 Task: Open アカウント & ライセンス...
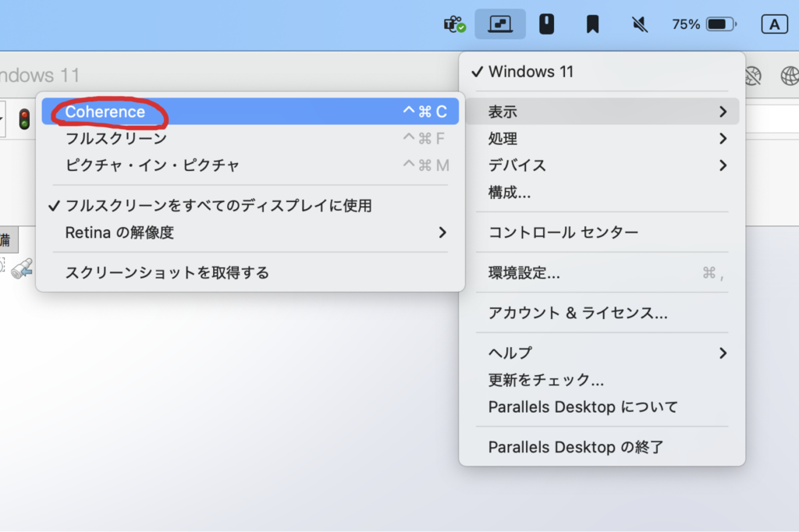click(602, 313)
